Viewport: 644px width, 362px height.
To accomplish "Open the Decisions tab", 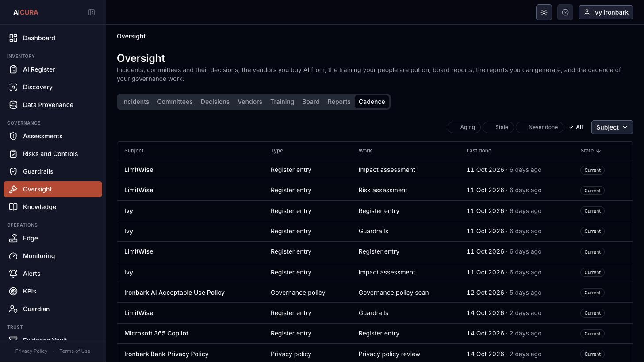I will click(215, 102).
